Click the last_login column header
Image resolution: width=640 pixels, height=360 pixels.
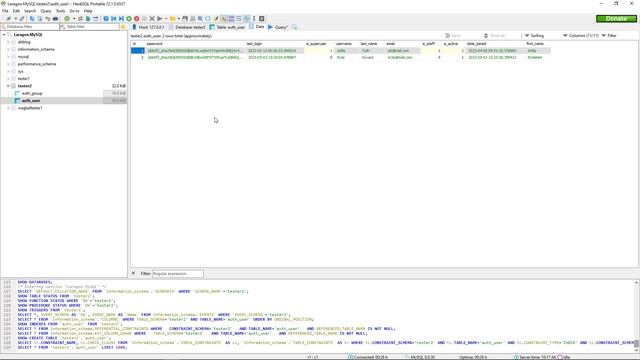(x=275, y=44)
